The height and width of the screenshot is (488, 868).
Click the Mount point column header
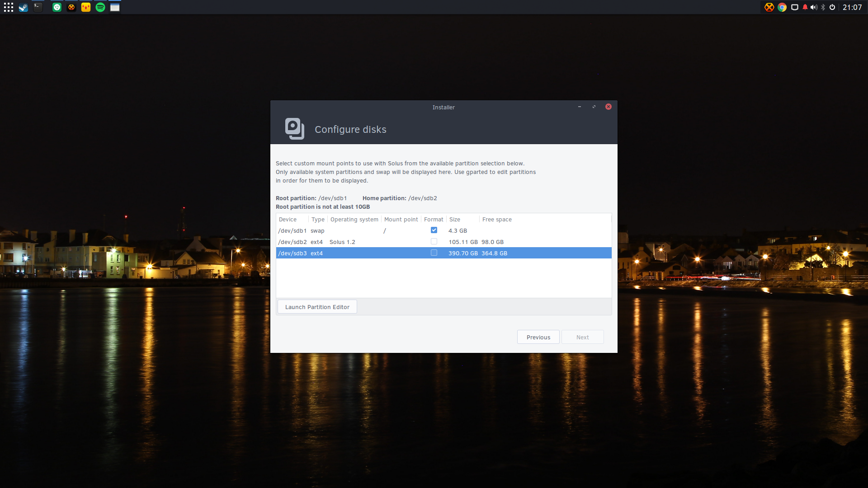[401, 219]
